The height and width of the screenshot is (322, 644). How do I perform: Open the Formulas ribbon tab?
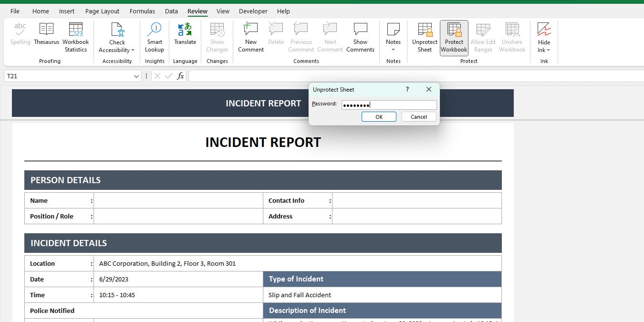pos(142,11)
